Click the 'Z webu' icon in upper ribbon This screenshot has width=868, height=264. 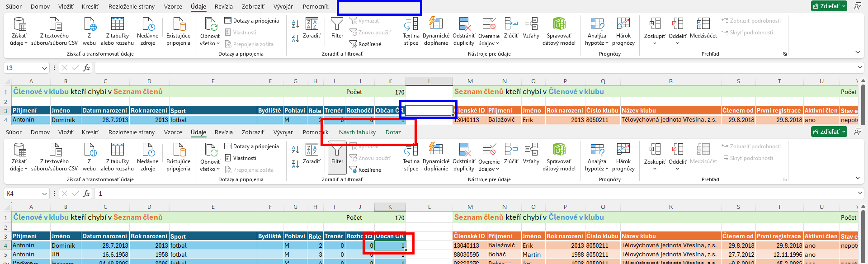[x=90, y=30]
